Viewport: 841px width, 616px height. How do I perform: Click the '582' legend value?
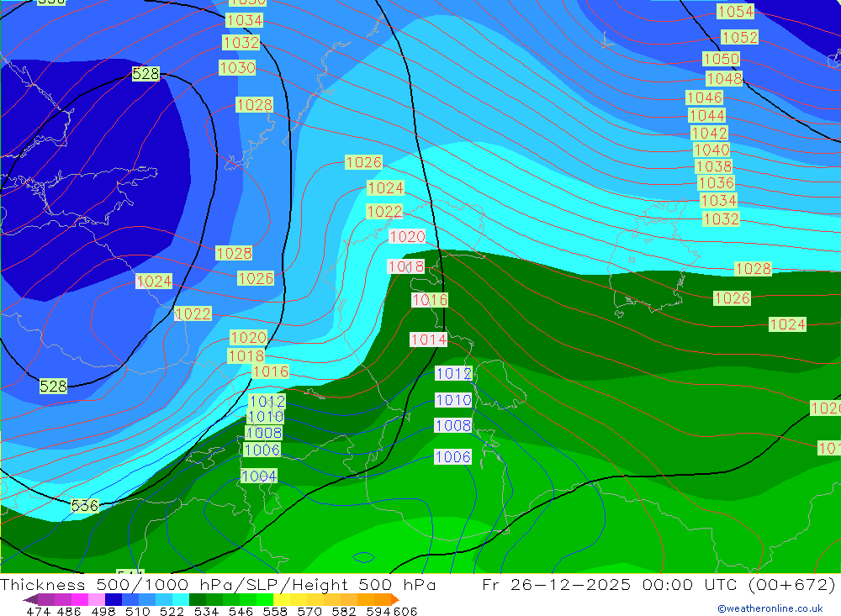tap(344, 611)
